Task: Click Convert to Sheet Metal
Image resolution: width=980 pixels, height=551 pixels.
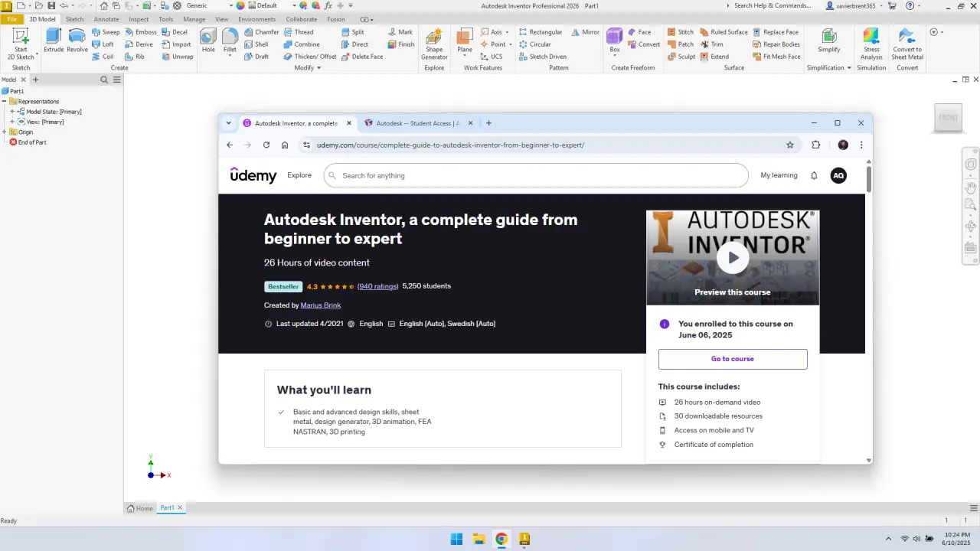Action: (907, 44)
